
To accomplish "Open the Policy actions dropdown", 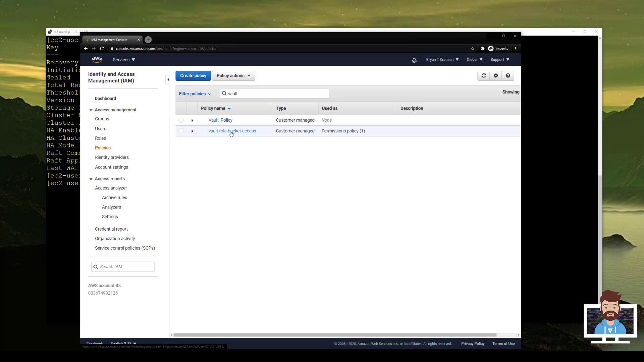I will (233, 76).
